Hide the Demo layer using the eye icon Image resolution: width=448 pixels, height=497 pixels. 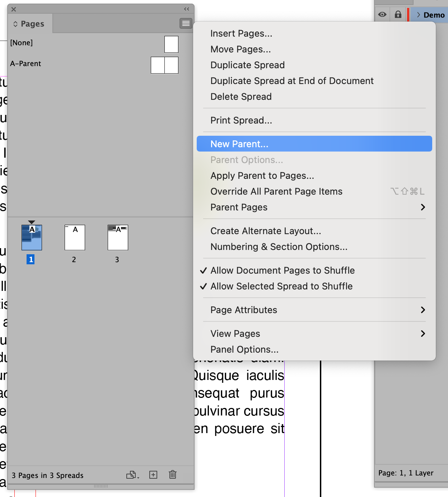tap(382, 15)
